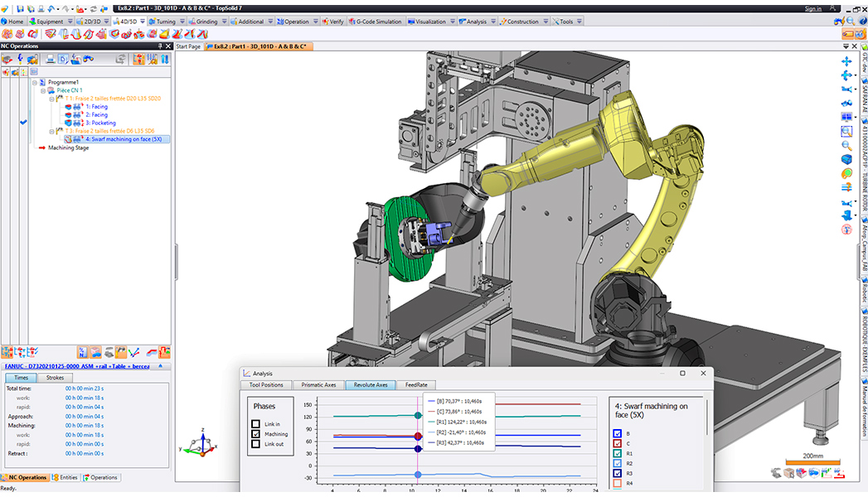Toggle the R1 axis checkbox

(x=615, y=453)
